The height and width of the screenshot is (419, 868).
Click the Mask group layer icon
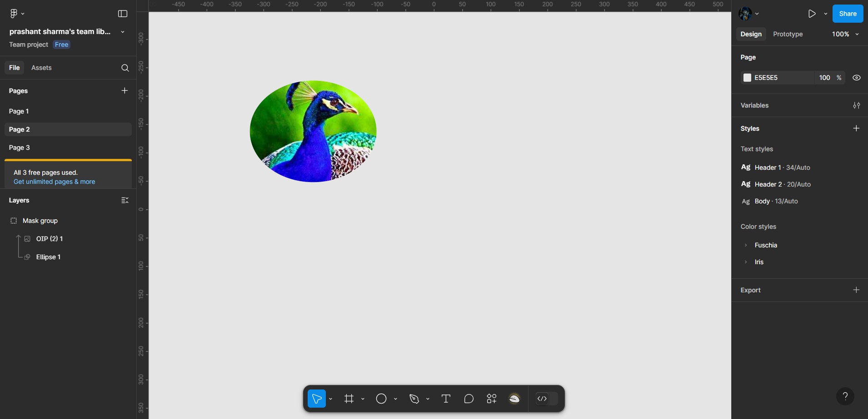[x=14, y=221]
